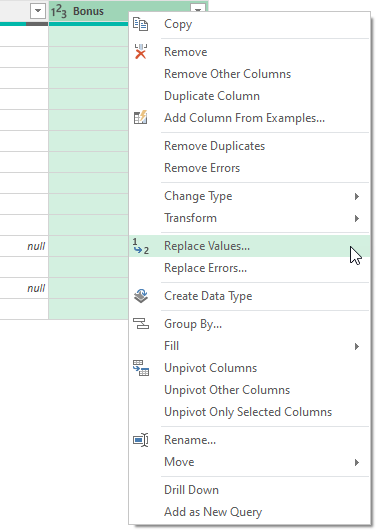Select Duplicate Column

click(212, 96)
